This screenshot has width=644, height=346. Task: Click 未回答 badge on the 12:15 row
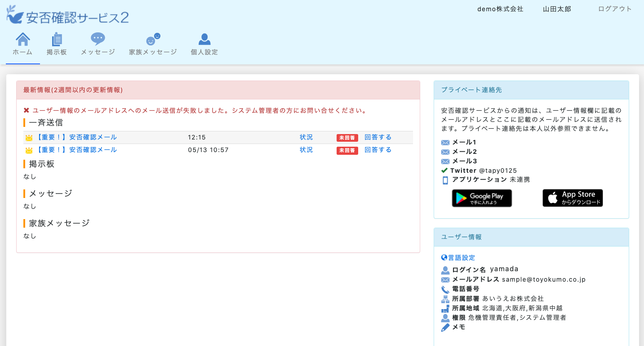347,138
